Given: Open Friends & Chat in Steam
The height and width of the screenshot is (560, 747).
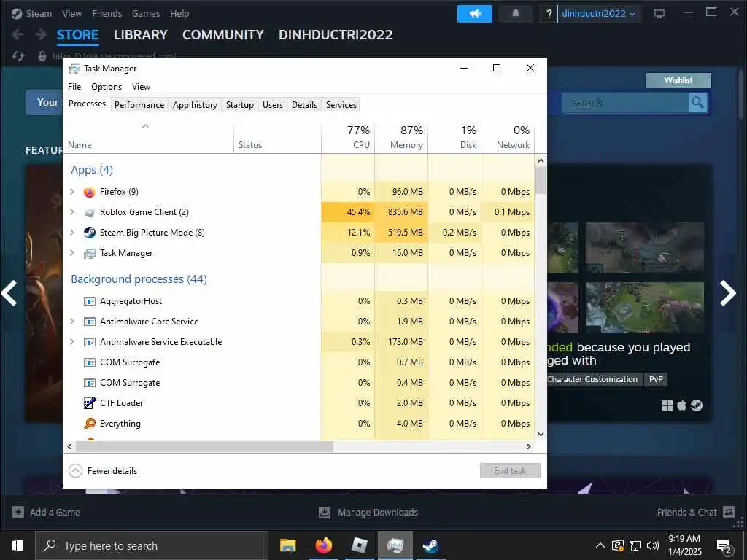Looking at the screenshot, I should pos(695,513).
